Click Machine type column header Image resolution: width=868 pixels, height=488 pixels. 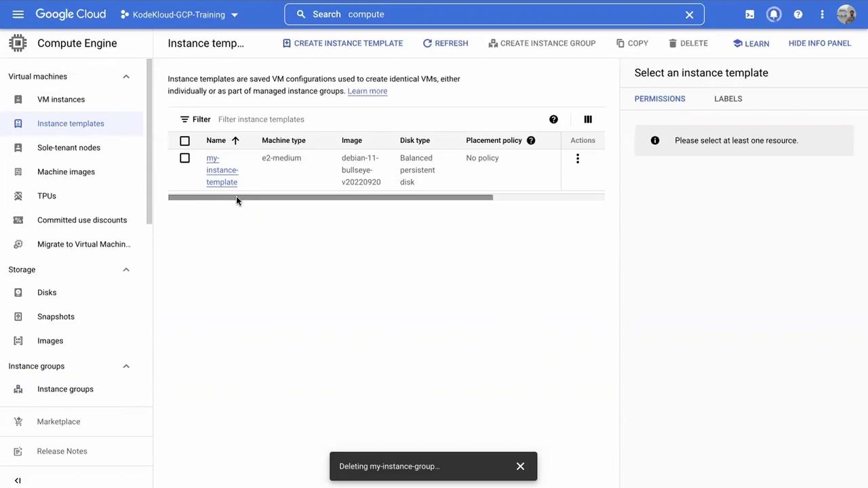coord(283,140)
